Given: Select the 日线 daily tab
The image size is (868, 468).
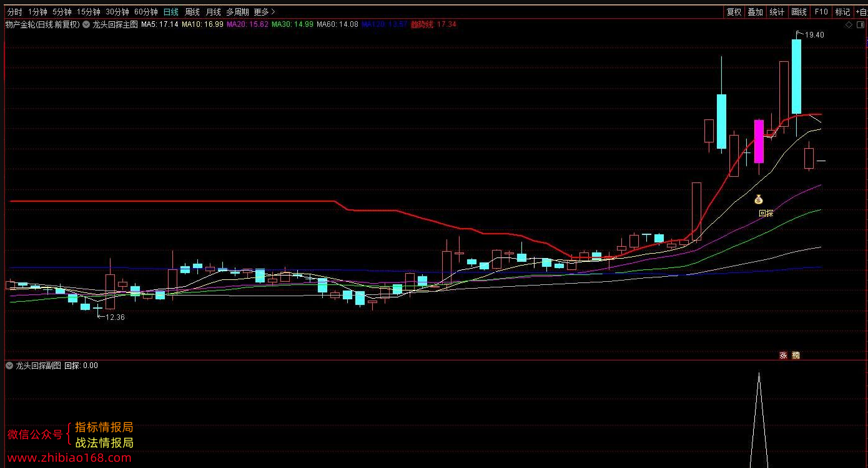Looking at the screenshot, I should [170, 12].
